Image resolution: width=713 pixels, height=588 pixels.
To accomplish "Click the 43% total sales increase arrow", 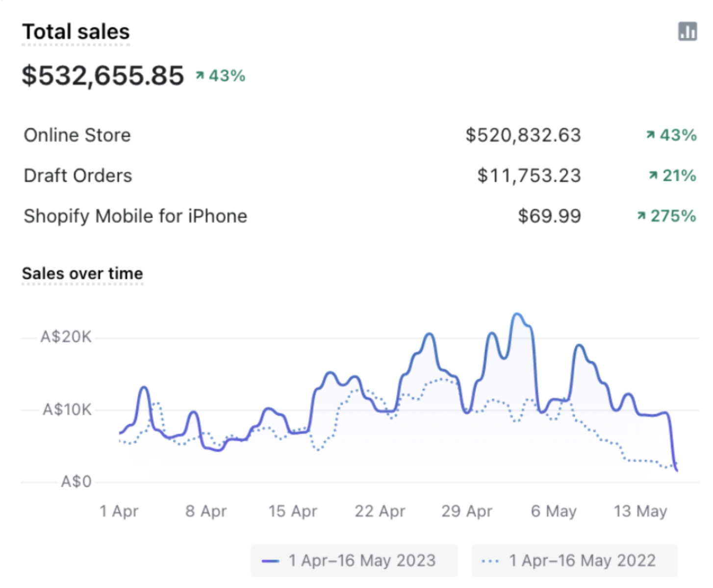I will point(200,75).
